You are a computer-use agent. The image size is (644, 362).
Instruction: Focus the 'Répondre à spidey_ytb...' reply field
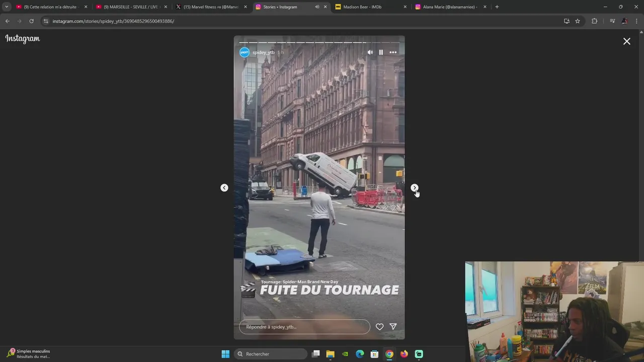pyautogui.click(x=304, y=327)
